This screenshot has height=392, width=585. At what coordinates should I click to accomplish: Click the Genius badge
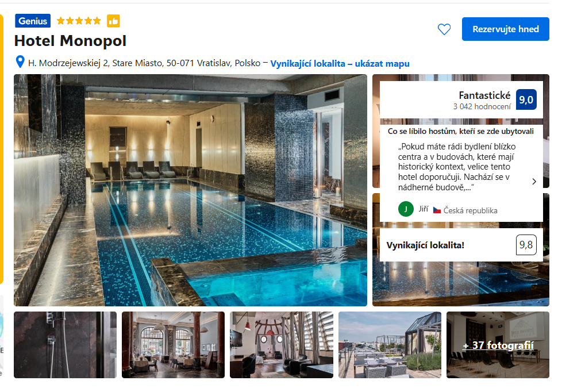pos(33,21)
